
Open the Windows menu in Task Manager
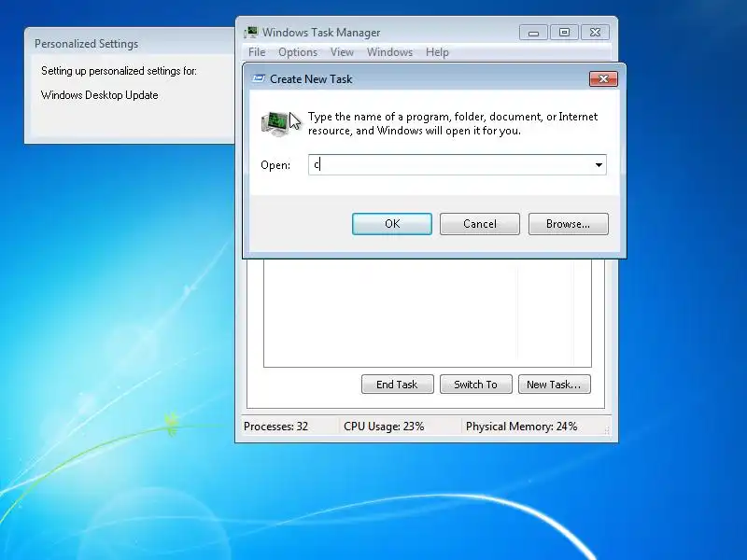pyautogui.click(x=389, y=52)
